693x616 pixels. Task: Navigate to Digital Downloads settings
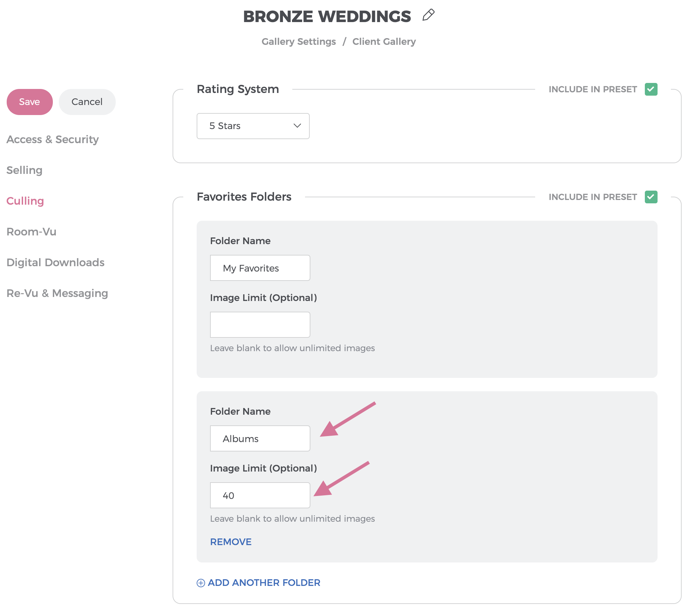55,263
